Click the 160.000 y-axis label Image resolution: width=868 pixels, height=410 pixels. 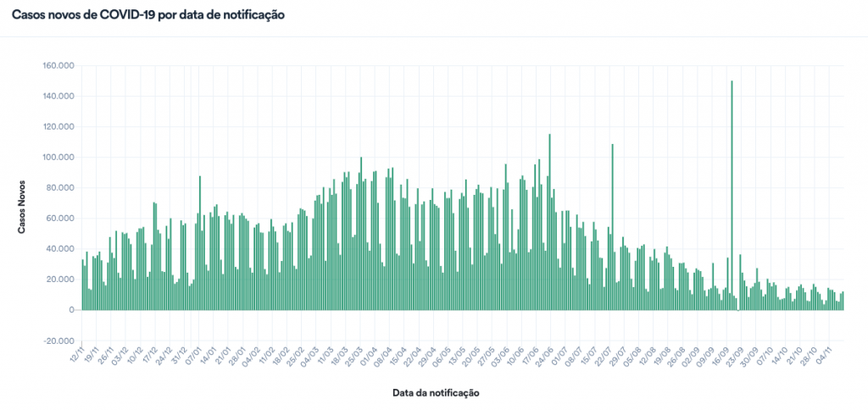tap(58, 66)
